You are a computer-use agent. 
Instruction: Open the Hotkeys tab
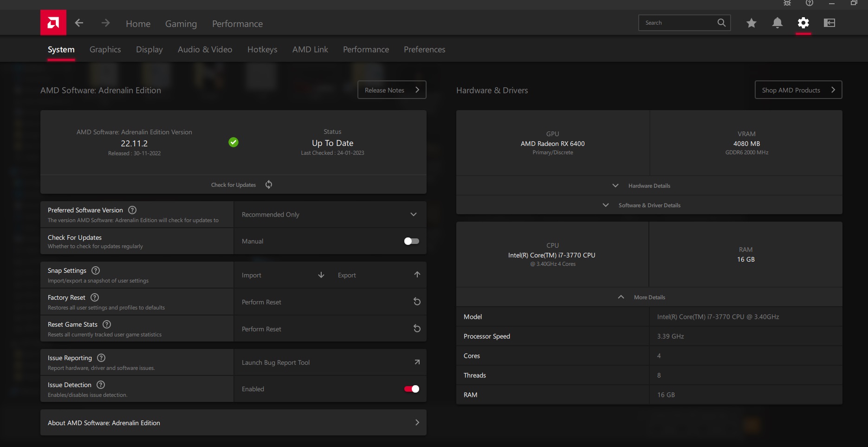click(x=262, y=49)
